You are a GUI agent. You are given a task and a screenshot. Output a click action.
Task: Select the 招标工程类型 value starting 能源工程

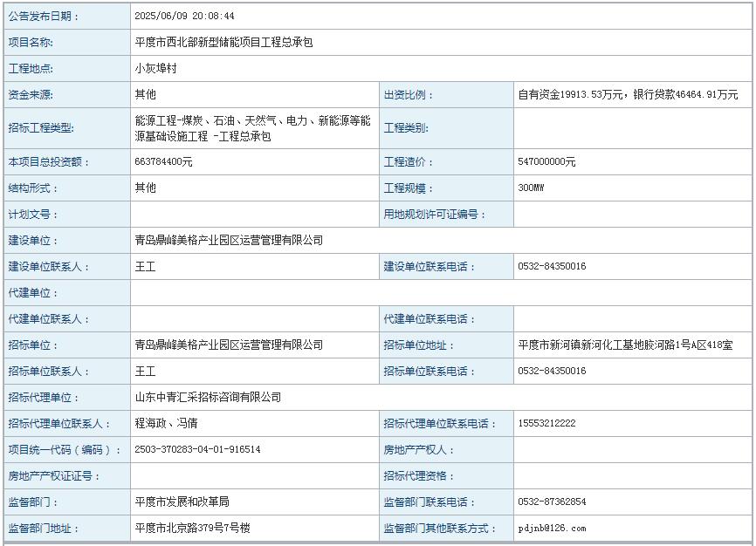coord(252,128)
